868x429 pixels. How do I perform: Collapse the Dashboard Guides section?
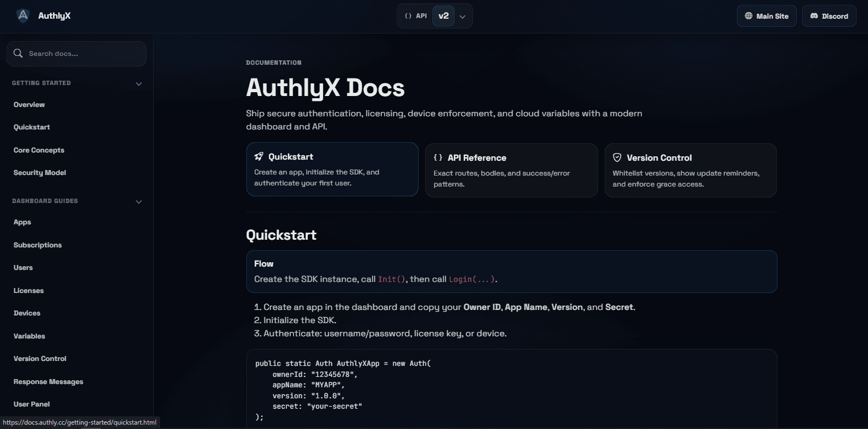(x=139, y=202)
